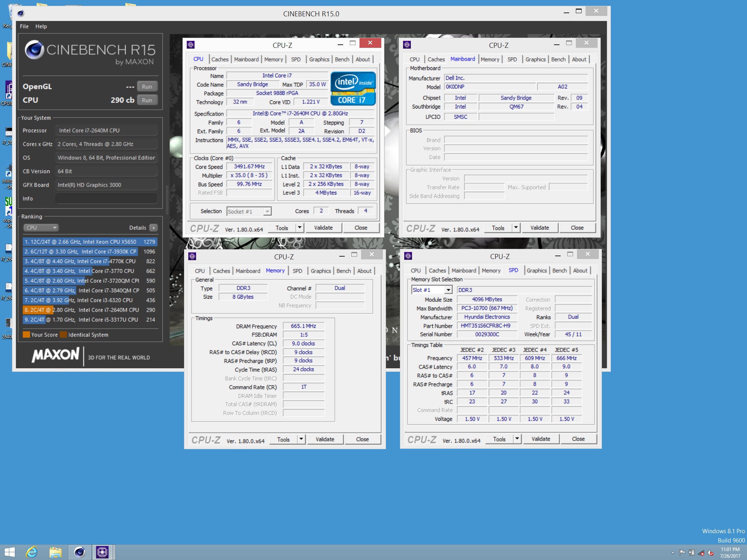Open Ranking Details arrow button
The width and height of the screenshot is (747, 560).
[153, 227]
